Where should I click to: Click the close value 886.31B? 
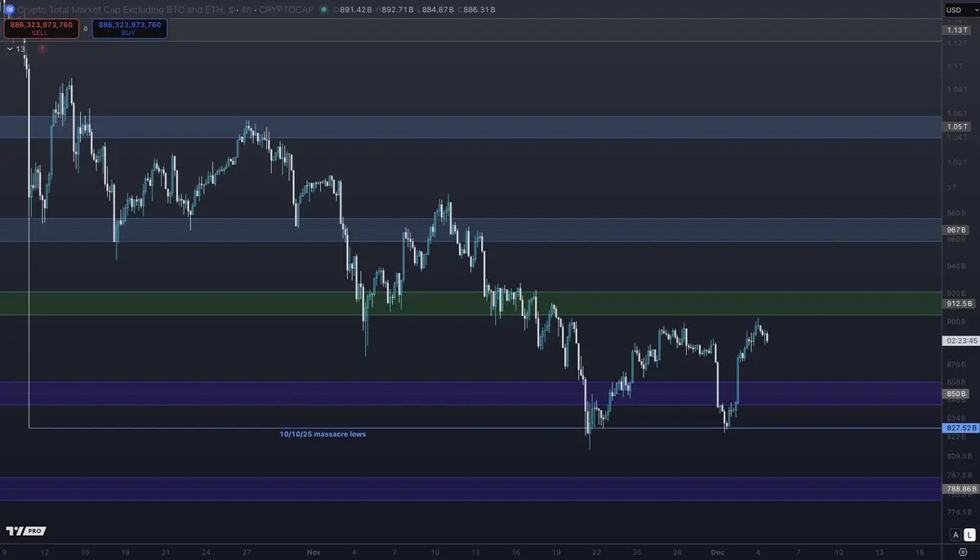tap(478, 10)
